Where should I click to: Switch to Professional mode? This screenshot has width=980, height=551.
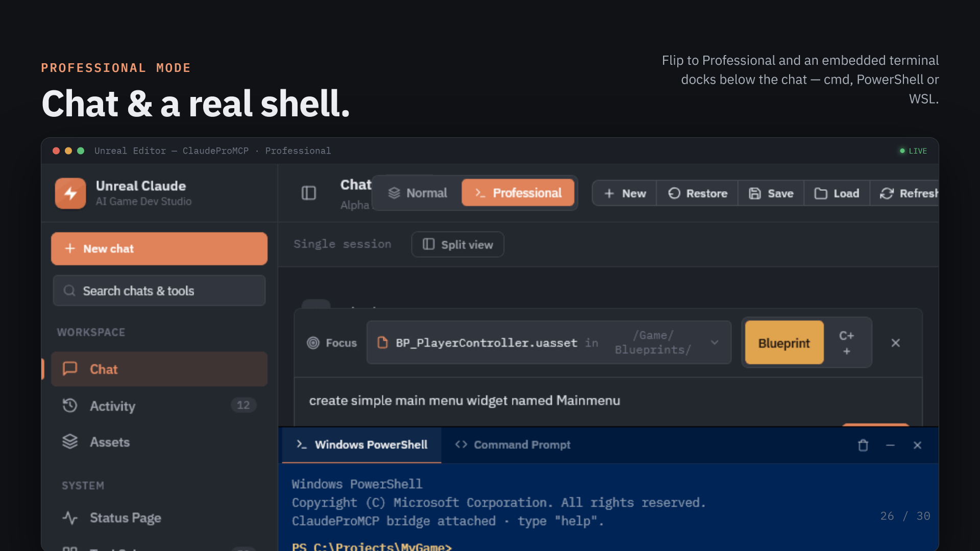click(518, 193)
